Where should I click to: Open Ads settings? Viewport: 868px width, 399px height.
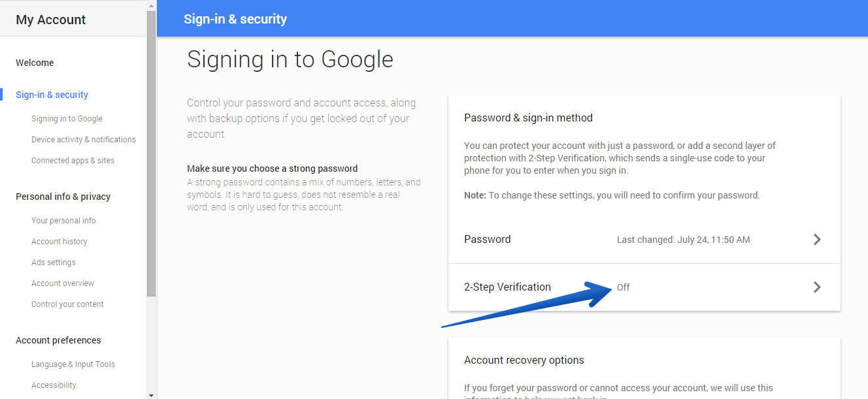point(54,263)
